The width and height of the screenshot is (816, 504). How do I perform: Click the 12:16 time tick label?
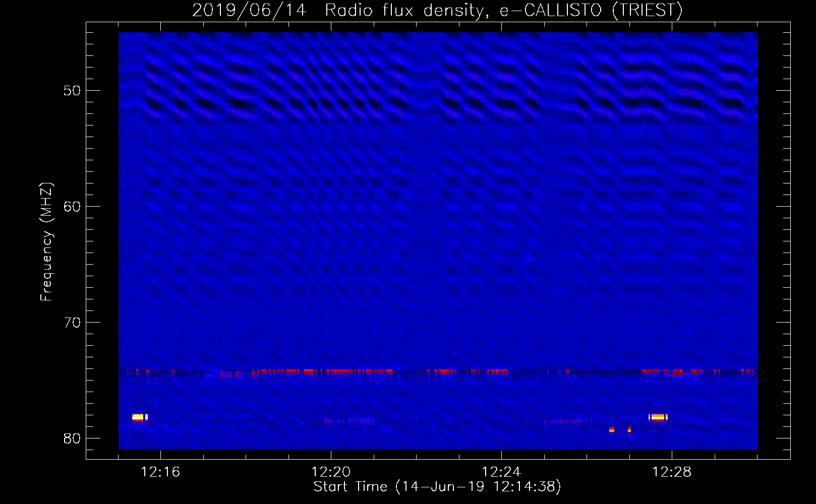[x=160, y=472]
